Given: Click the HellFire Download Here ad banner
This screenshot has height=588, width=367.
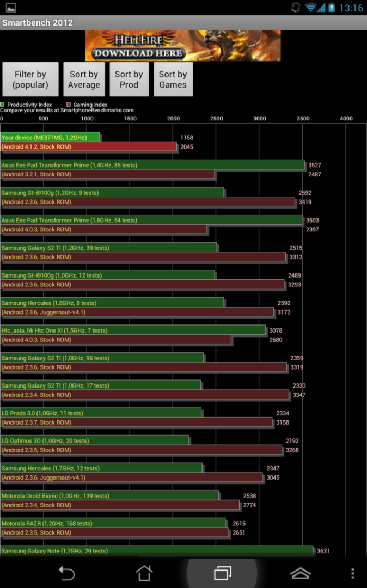Looking at the screenshot, I should [183, 46].
